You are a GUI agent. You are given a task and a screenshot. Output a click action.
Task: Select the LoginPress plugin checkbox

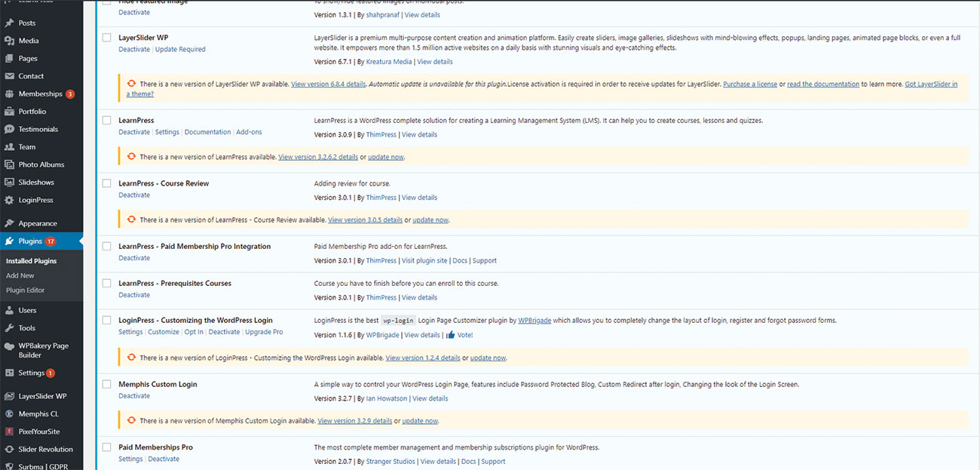(106, 320)
